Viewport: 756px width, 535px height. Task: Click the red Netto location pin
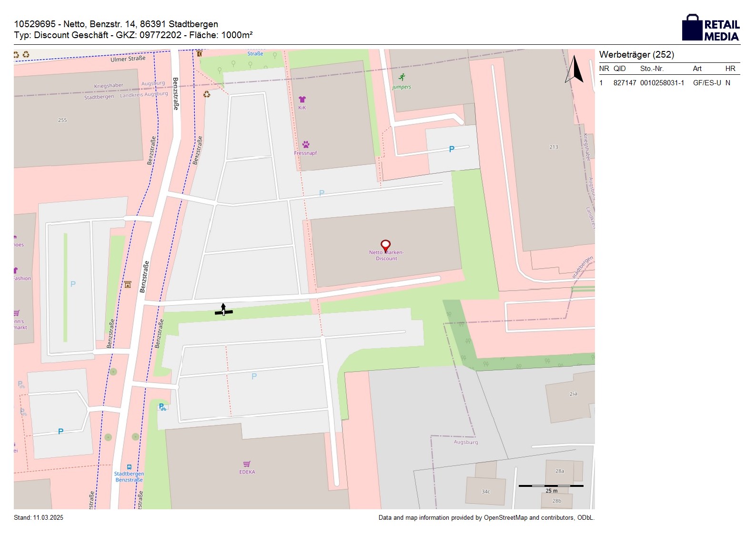tap(385, 245)
